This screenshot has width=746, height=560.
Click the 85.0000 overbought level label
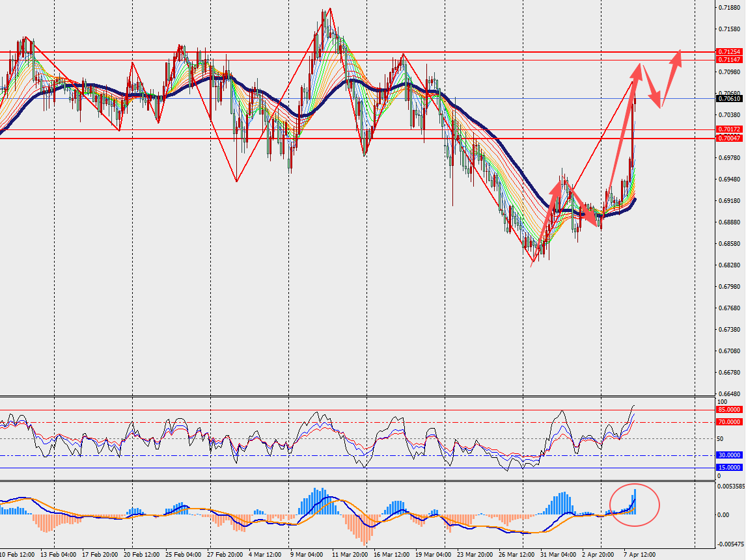(729, 410)
